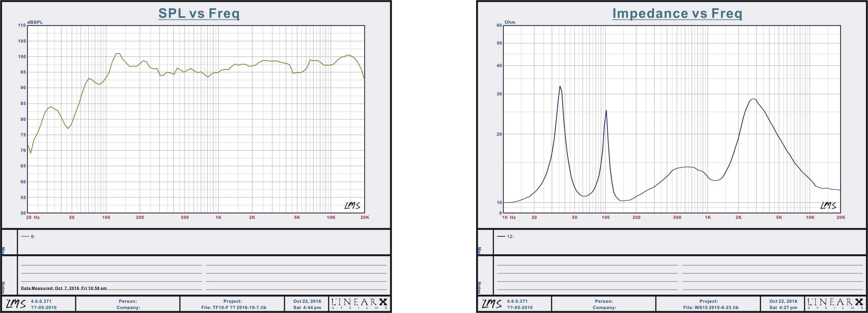The height and width of the screenshot is (313, 868).
Task: Click the Oct 22, 2016 Sat 4:27 pm date
Action: point(783,304)
